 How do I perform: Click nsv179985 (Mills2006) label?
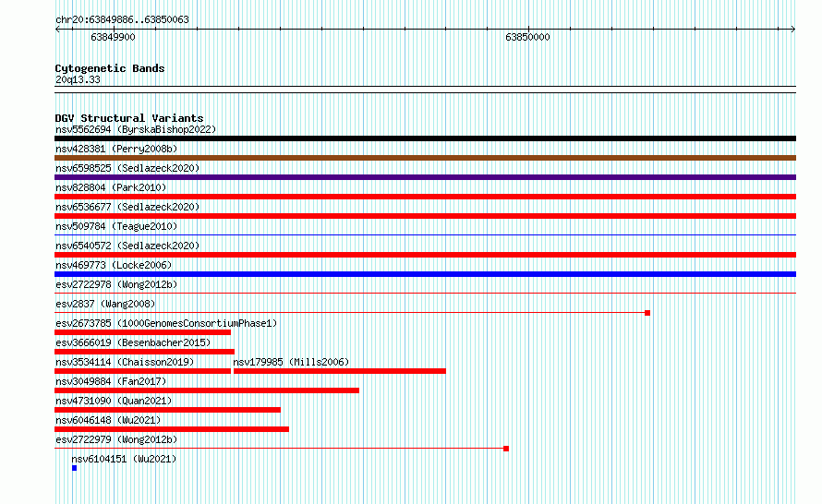(291, 362)
